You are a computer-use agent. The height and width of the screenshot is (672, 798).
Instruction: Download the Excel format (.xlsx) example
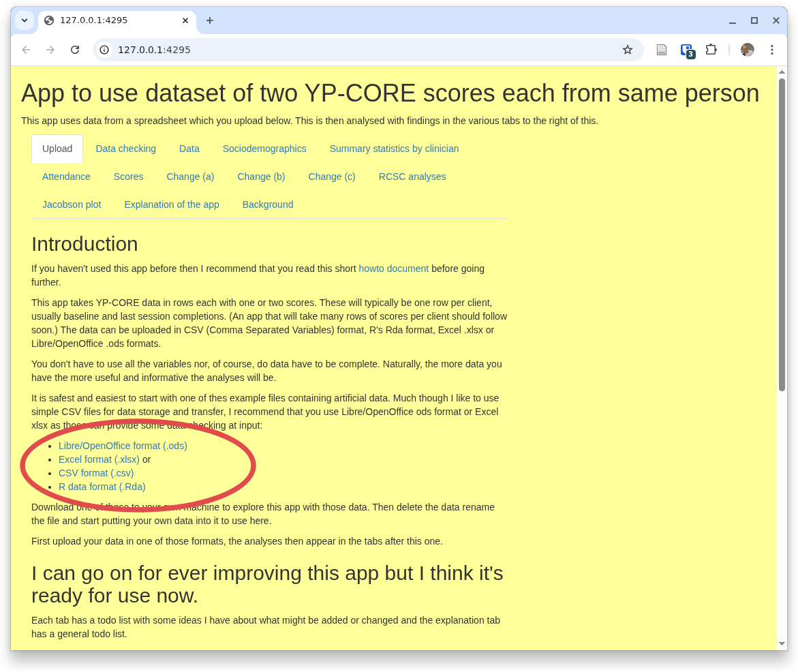(99, 459)
